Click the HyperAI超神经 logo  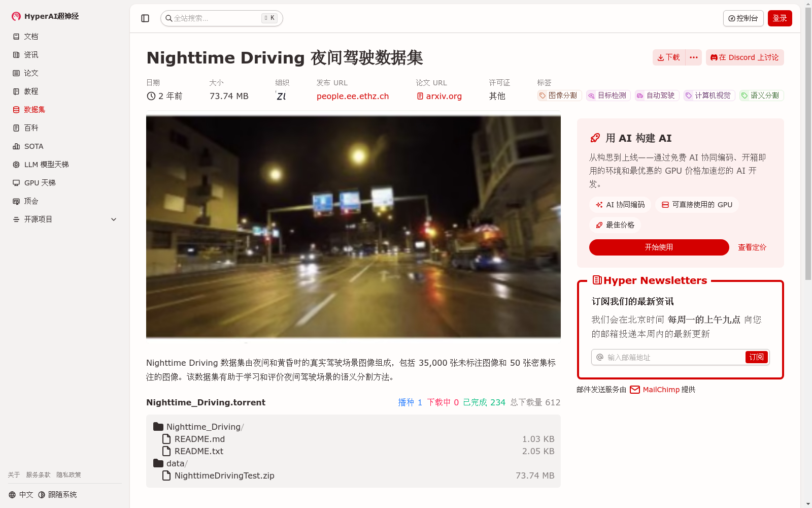coord(45,16)
